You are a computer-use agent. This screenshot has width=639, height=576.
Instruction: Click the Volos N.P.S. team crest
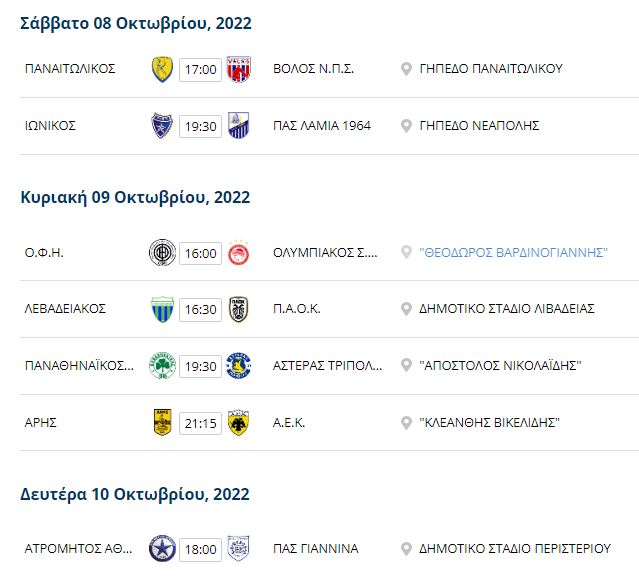pos(238,69)
